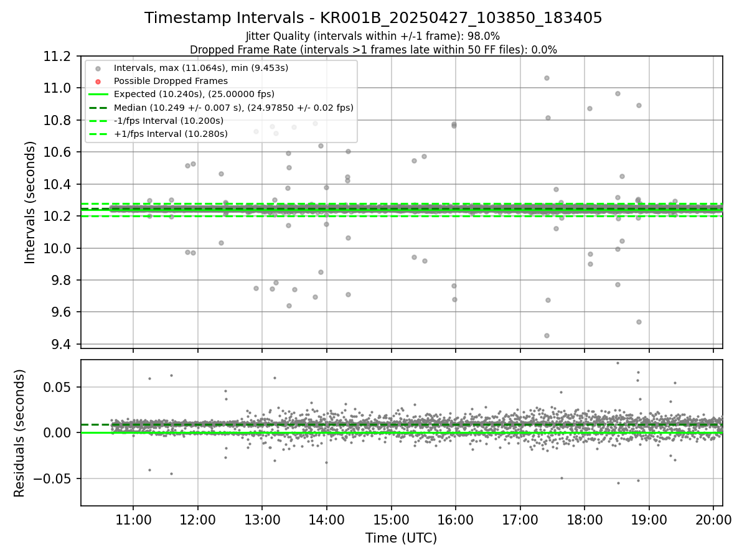Select the 9.6 tick on intervals axis
Viewport: 747px width, 560px height.
pos(62,312)
